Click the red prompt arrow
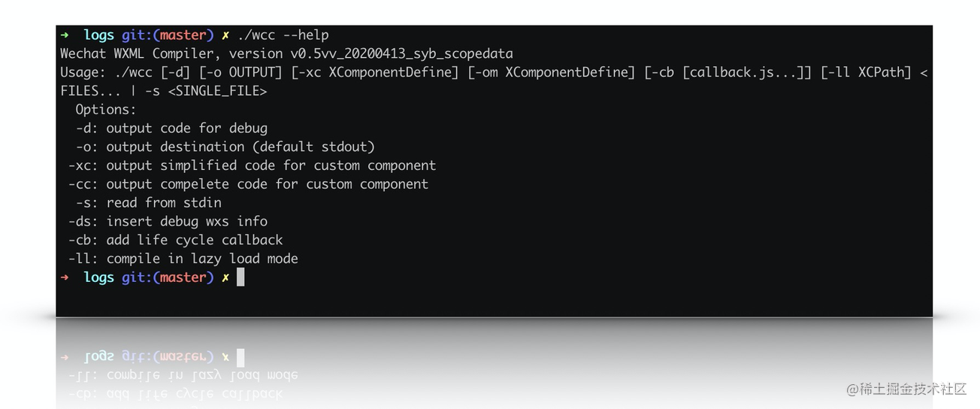 65,277
